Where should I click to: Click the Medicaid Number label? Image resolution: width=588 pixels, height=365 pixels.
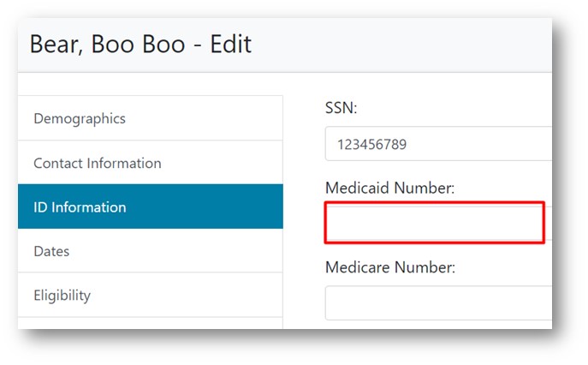(389, 188)
